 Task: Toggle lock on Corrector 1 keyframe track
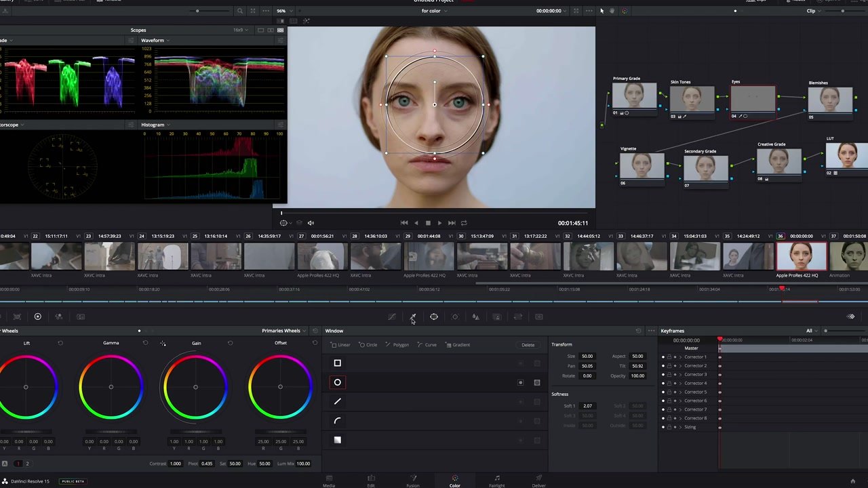(x=669, y=357)
